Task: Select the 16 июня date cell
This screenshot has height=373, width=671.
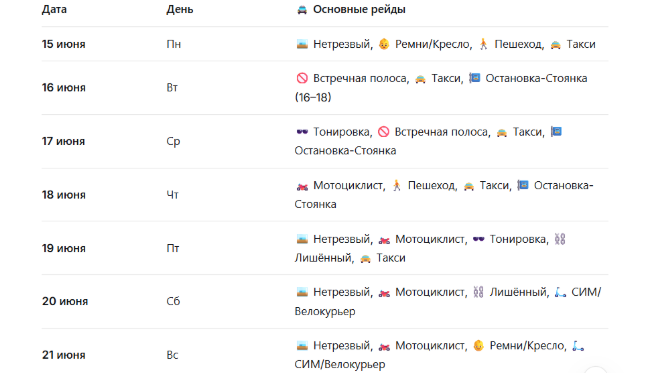Action: pyautogui.click(x=63, y=88)
